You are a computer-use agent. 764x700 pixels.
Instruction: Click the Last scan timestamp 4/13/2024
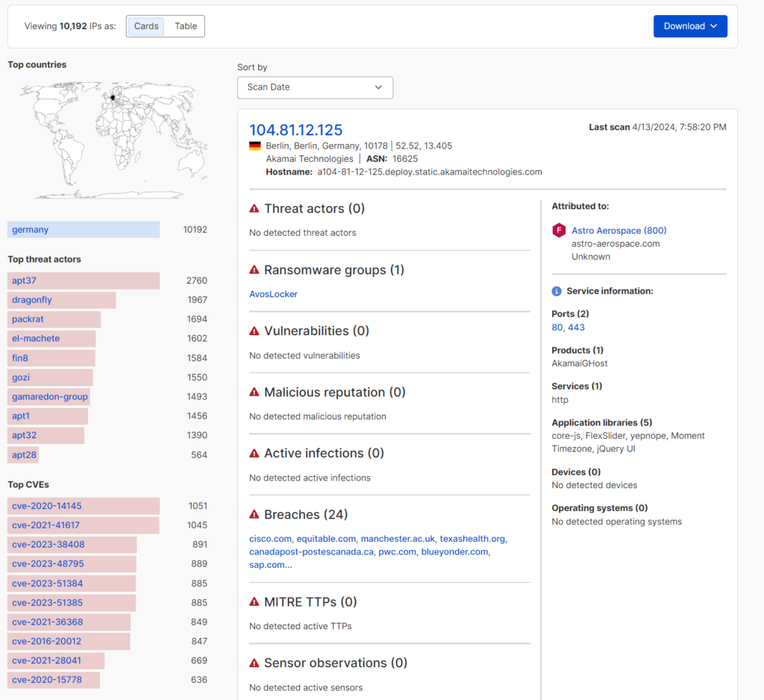[679, 127]
